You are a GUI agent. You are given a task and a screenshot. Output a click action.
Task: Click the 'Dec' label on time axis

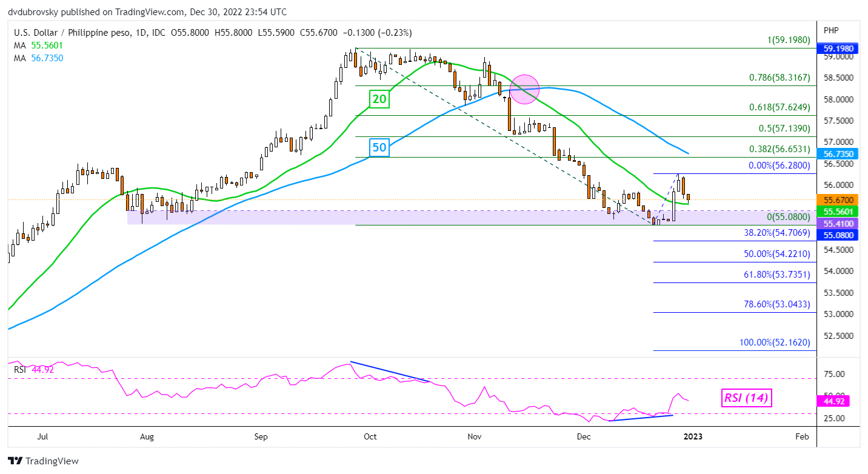pyautogui.click(x=584, y=436)
